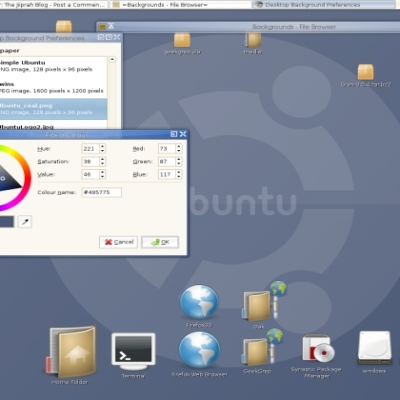Viewport: 400px width, 400px height.
Task: Launch the Terminal desktop icon
Action: pos(133,351)
